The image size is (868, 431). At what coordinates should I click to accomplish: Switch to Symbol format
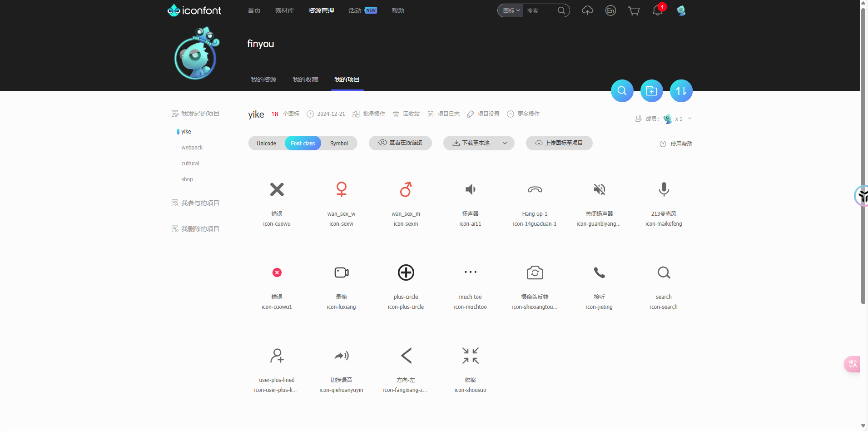[x=339, y=143]
